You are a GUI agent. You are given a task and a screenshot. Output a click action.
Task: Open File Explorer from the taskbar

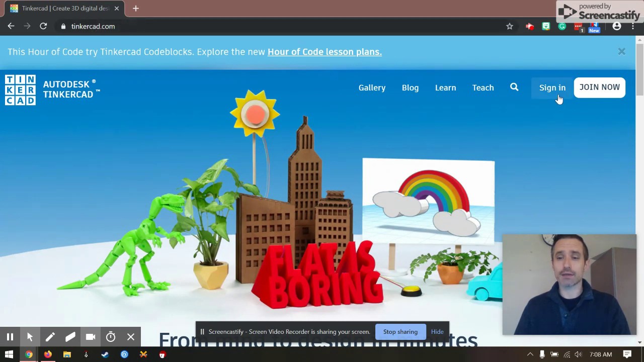[67, 354]
